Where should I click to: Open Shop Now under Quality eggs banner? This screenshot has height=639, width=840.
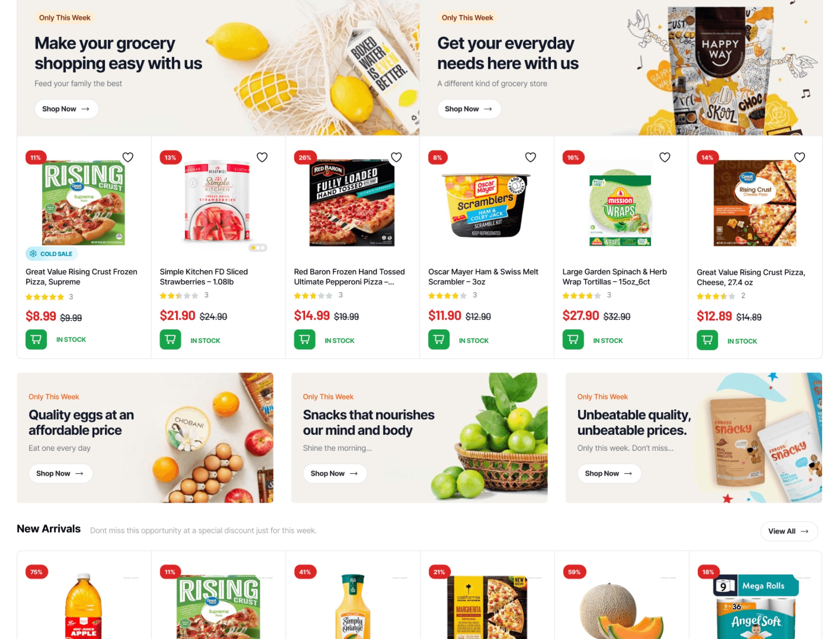[60, 474]
